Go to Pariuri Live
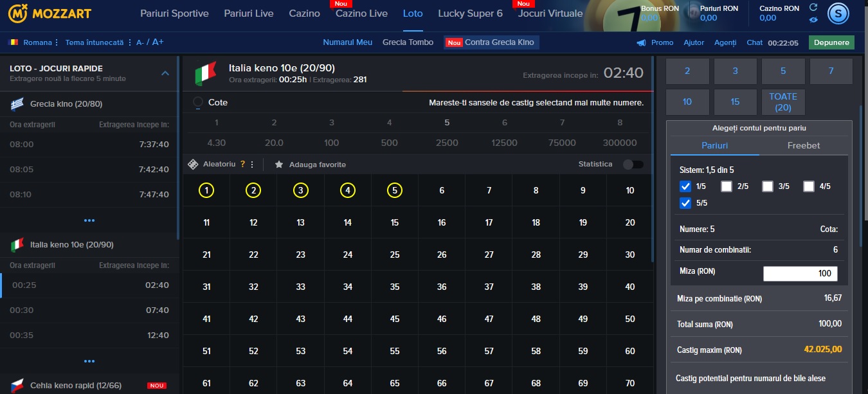The width and height of the screenshot is (868, 394). pyautogui.click(x=249, y=13)
